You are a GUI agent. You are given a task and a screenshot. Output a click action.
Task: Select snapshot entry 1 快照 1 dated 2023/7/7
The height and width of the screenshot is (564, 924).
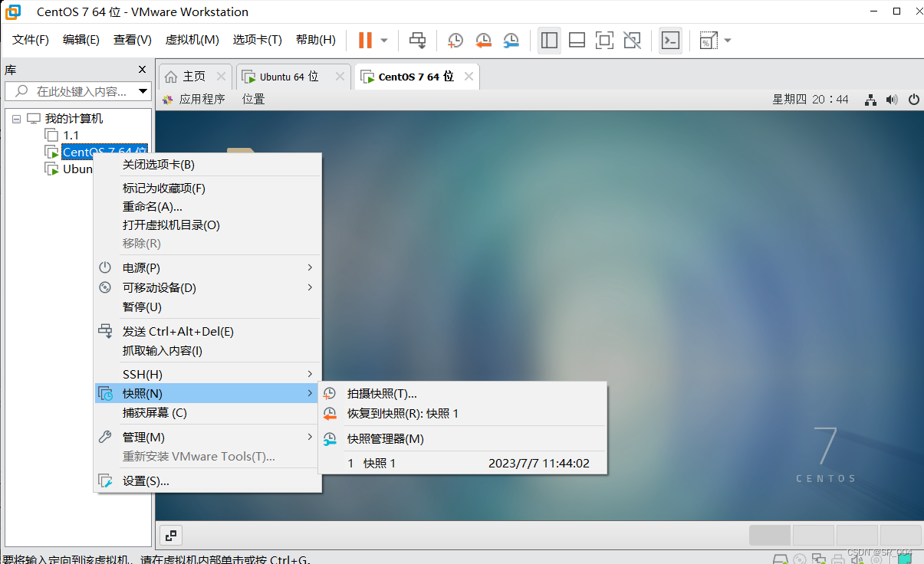(x=463, y=464)
